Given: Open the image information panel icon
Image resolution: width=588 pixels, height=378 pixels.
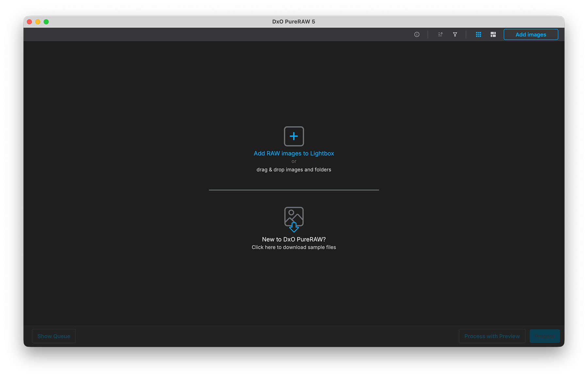Looking at the screenshot, I should (417, 34).
